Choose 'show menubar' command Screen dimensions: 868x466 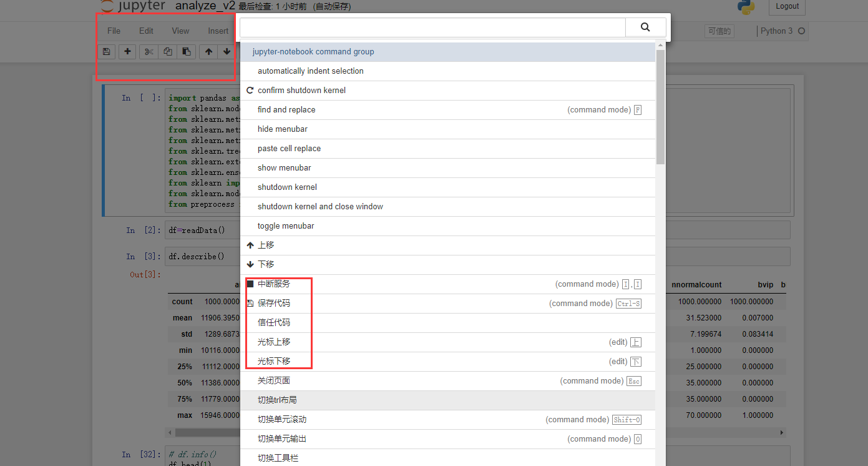tap(448, 168)
